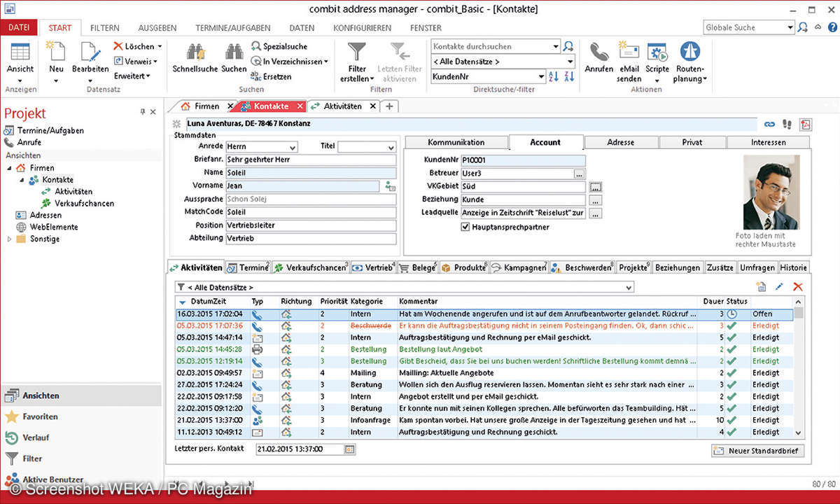Click the footprints history icon in header
Screen dimensions: 840x504
click(787, 124)
